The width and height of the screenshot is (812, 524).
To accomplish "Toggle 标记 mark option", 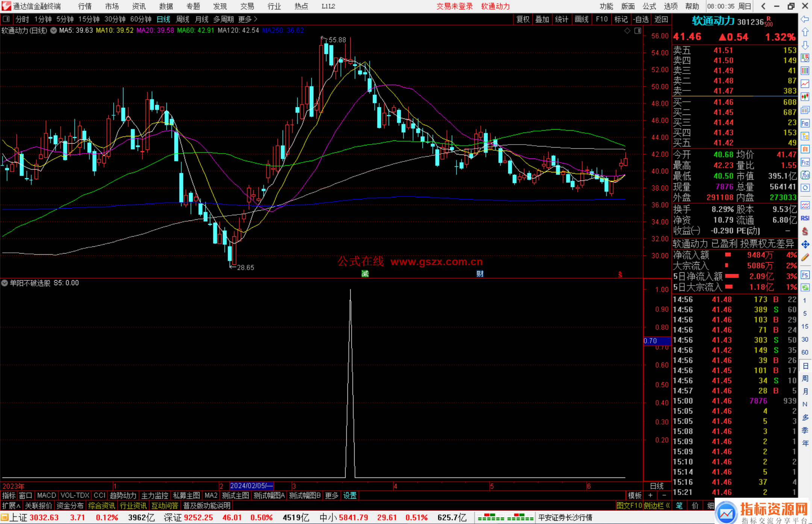I will click(621, 19).
